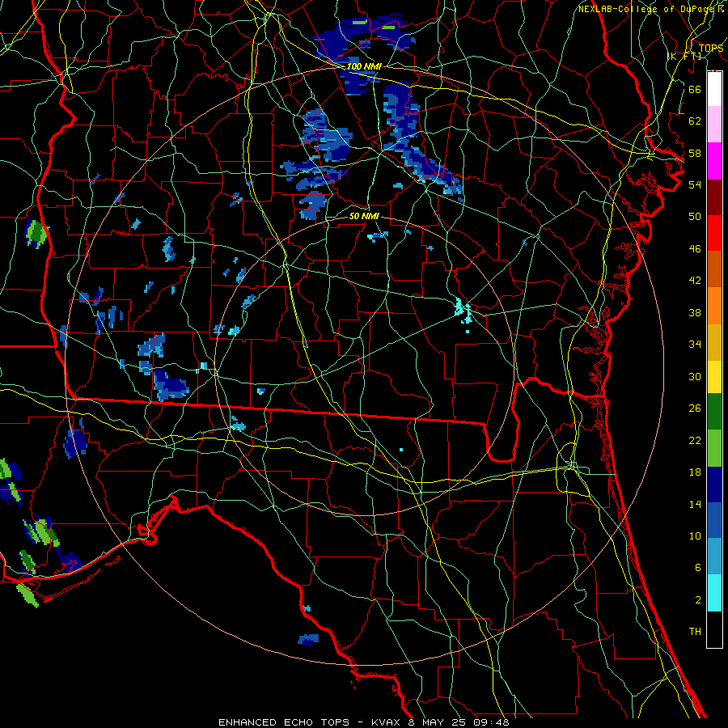Viewport: 728px width, 728px height.
Task: Select the light green legend swatch
Action: coord(714,448)
